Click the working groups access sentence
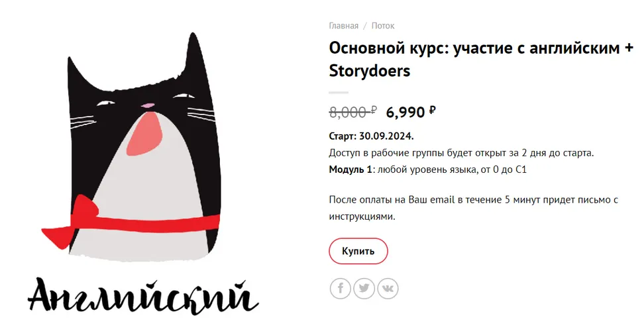644x331 pixels. tap(461, 153)
